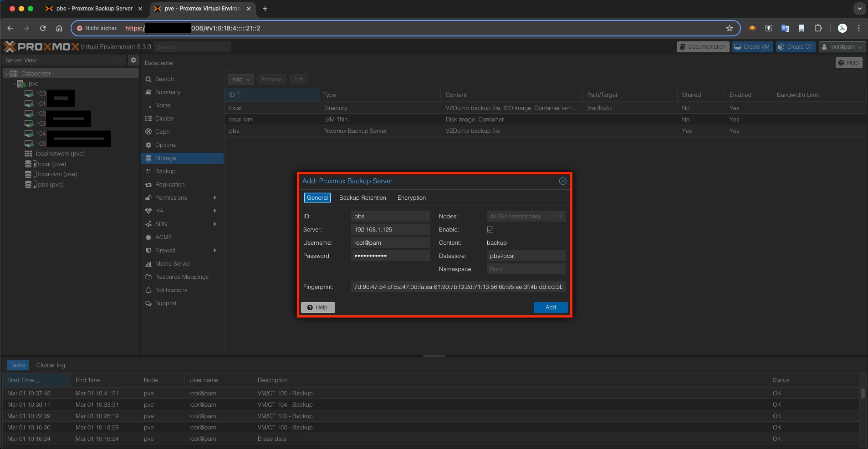The image size is (868, 449).
Task: Collapse the Datacenter tree node
Action: 7,73
